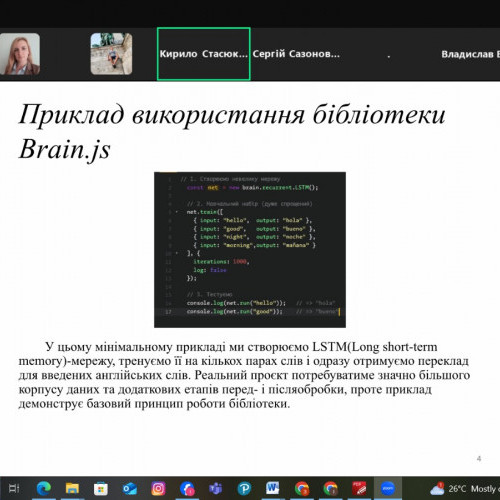The height and width of the screenshot is (500, 500).
Task: Open Task View in the taskbar
Action: [14, 489]
